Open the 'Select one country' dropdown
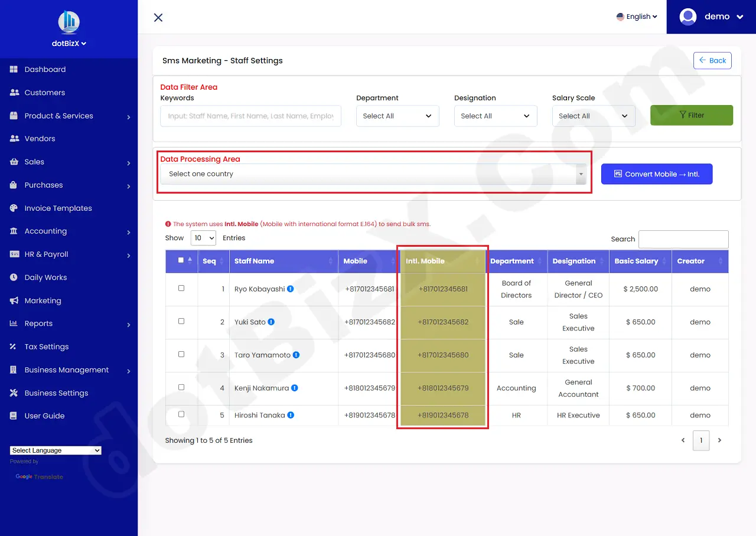The width and height of the screenshot is (756, 536). tap(373, 174)
